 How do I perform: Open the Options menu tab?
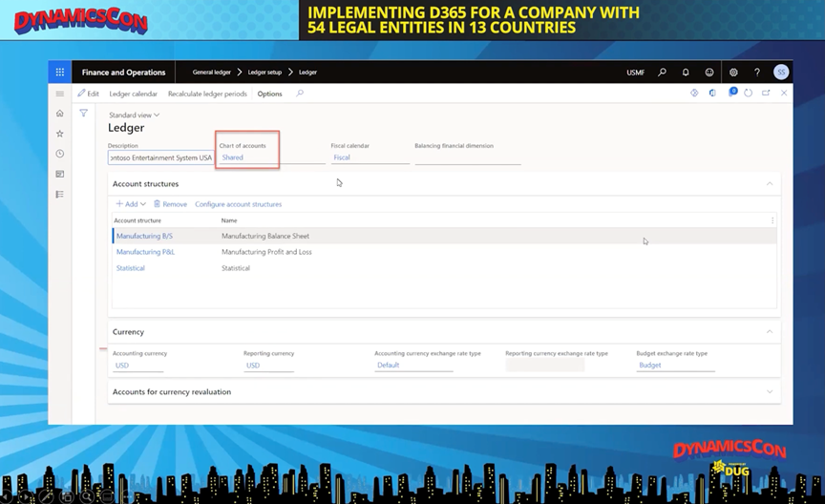click(269, 94)
